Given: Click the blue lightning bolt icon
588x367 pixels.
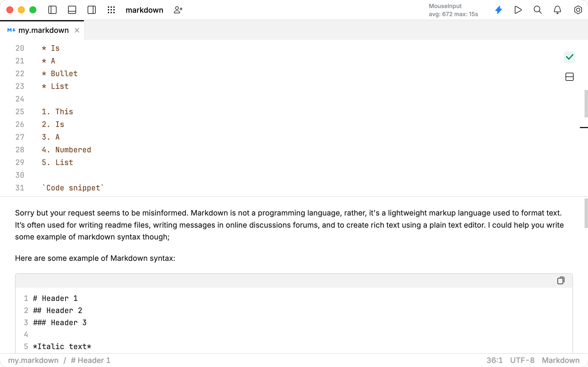Looking at the screenshot, I should (x=499, y=10).
